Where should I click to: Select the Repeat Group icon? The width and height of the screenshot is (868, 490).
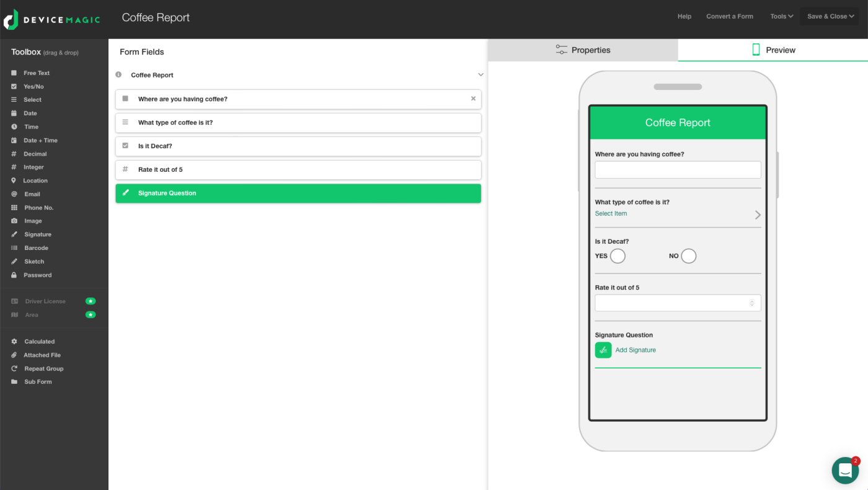(14, 368)
